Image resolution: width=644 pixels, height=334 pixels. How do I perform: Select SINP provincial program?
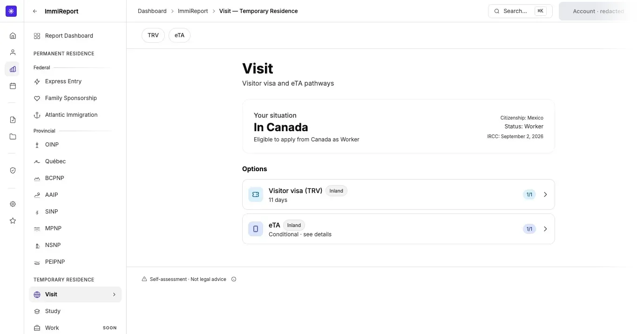pyautogui.click(x=75, y=212)
